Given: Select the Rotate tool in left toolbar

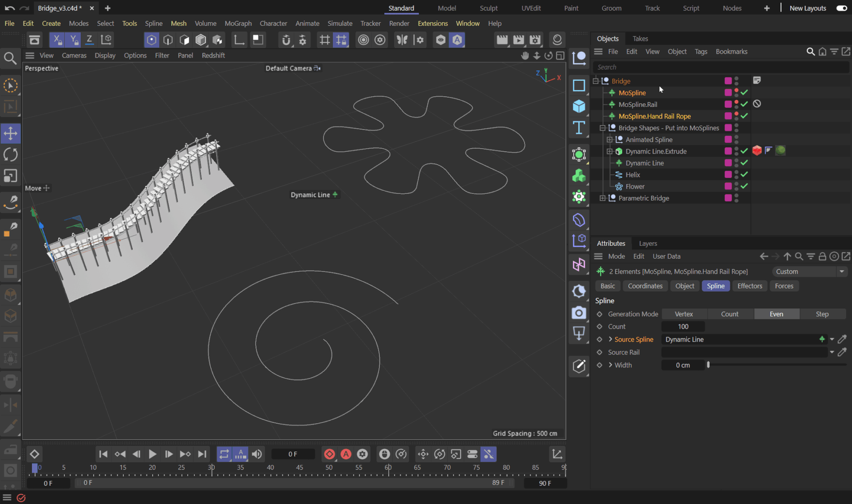Looking at the screenshot, I should [x=11, y=155].
